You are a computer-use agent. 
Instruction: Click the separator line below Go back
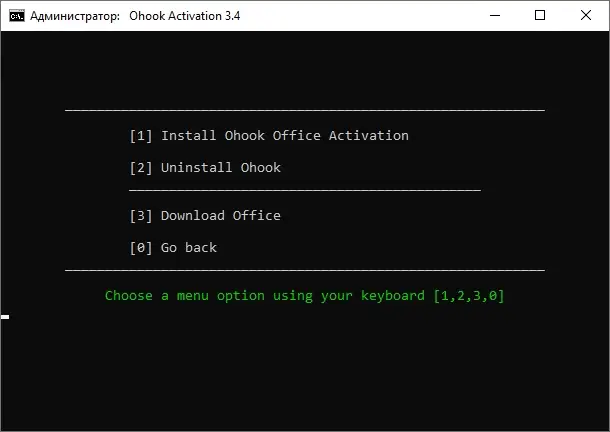pos(304,269)
